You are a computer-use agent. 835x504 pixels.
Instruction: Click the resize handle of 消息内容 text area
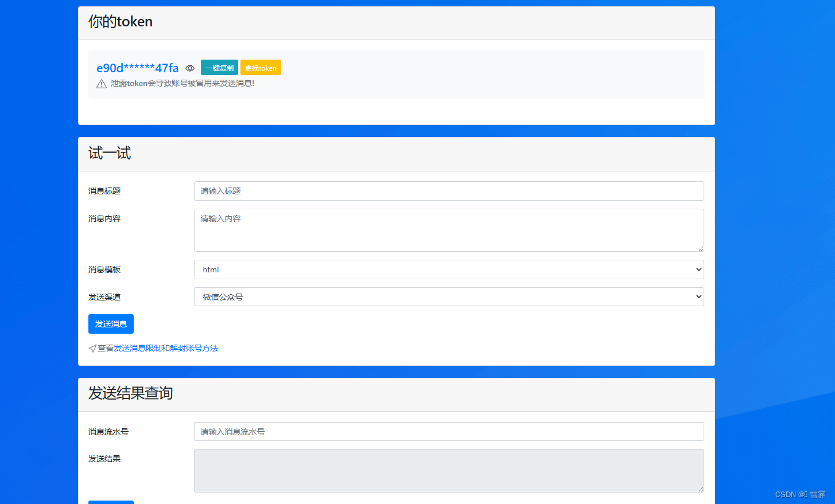[x=701, y=248]
